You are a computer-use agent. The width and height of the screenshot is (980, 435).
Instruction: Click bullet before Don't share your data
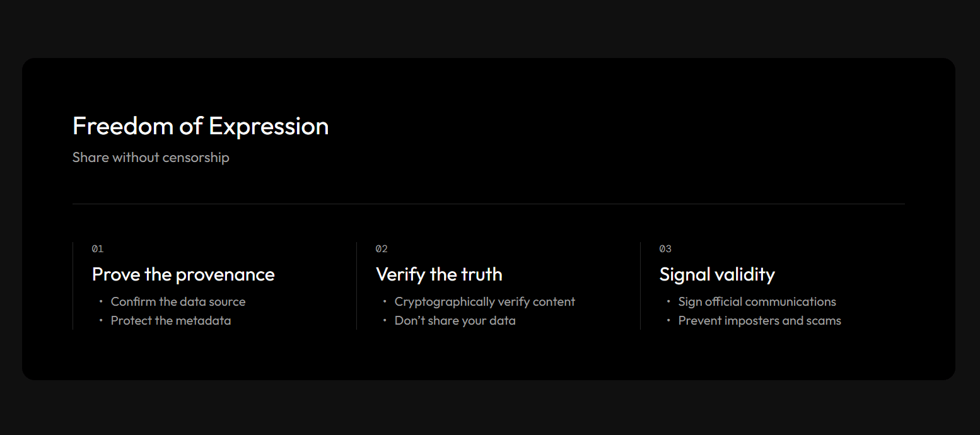(x=385, y=321)
